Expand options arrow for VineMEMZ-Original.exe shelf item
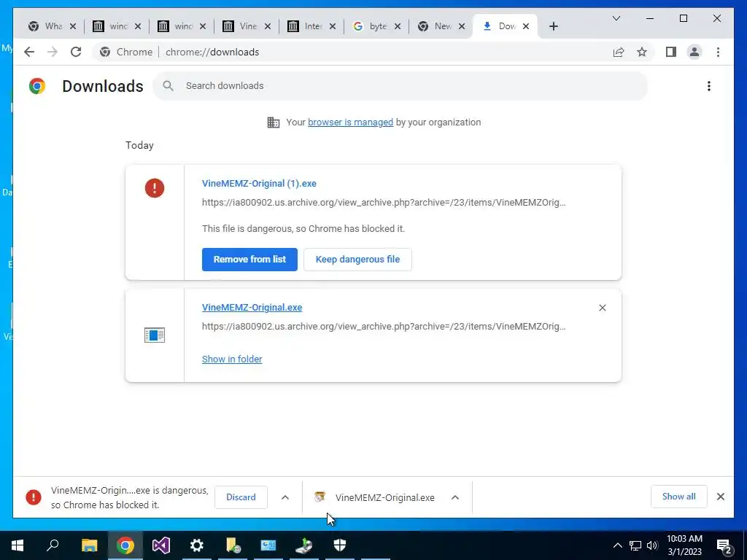747x560 pixels. pyautogui.click(x=455, y=497)
